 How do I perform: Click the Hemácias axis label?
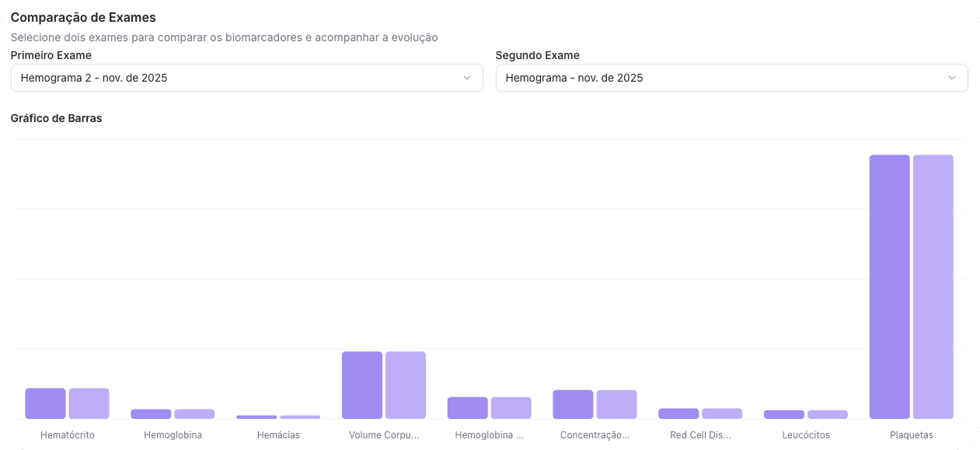click(x=278, y=435)
